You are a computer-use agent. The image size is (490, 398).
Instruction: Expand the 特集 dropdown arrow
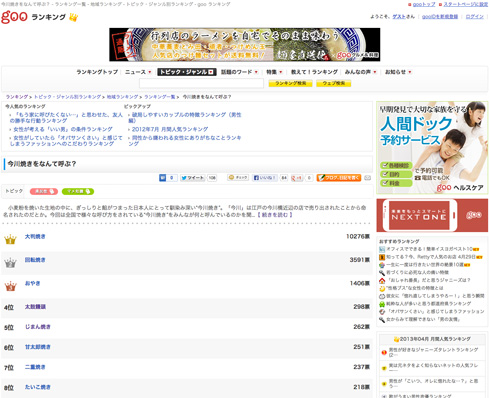tap(281, 72)
